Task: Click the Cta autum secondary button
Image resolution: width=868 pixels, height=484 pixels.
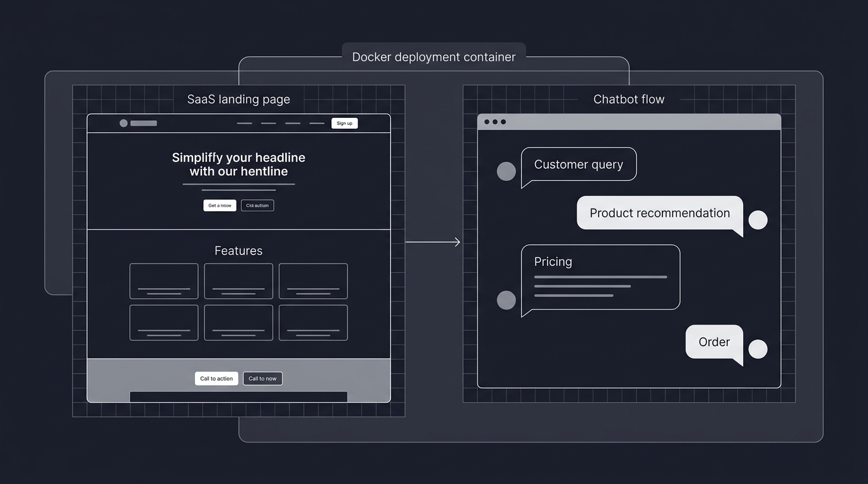Action: point(257,205)
